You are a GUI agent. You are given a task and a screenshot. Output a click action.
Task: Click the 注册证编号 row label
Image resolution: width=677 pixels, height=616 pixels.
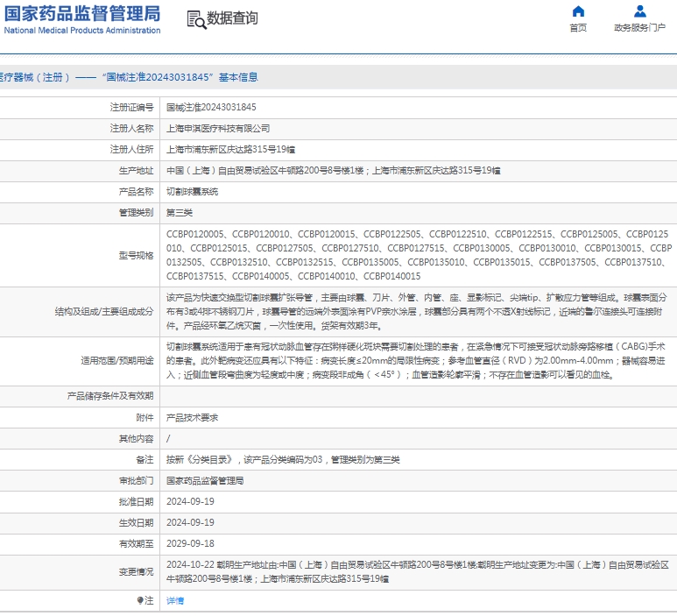tap(131, 107)
